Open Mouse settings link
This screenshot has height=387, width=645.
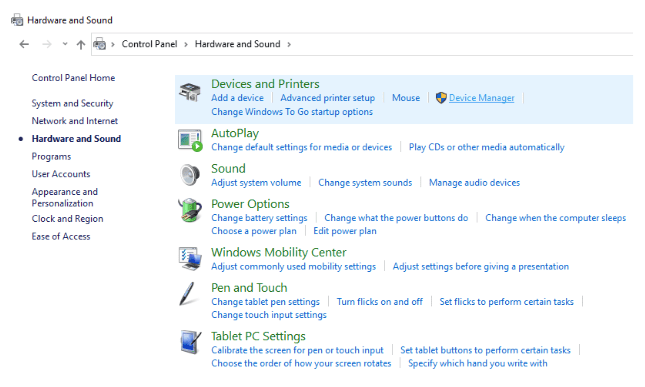click(406, 98)
